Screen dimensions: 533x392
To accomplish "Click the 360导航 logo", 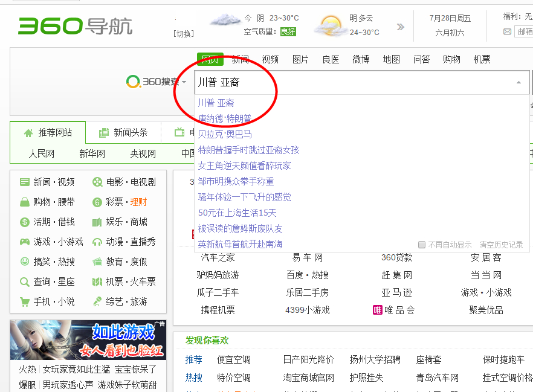I will point(75,26).
